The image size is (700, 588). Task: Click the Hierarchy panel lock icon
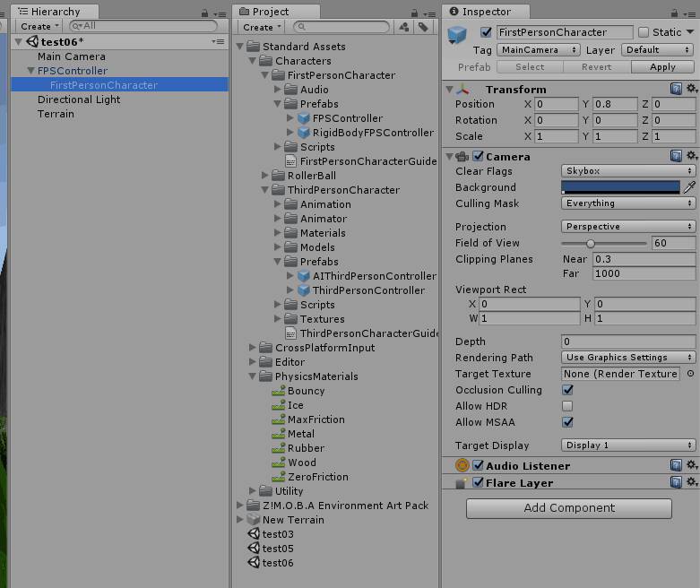pyautogui.click(x=205, y=13)
